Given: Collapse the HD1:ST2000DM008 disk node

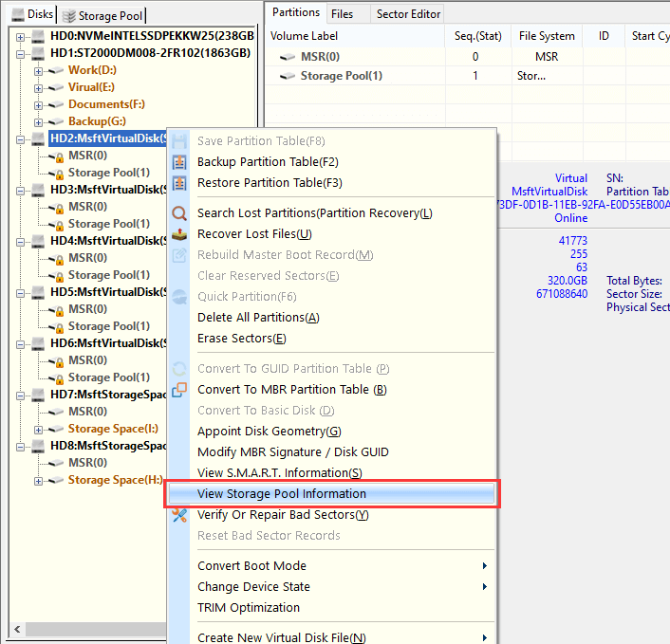Looking at the screenshot, I should (x=21, y=53).
